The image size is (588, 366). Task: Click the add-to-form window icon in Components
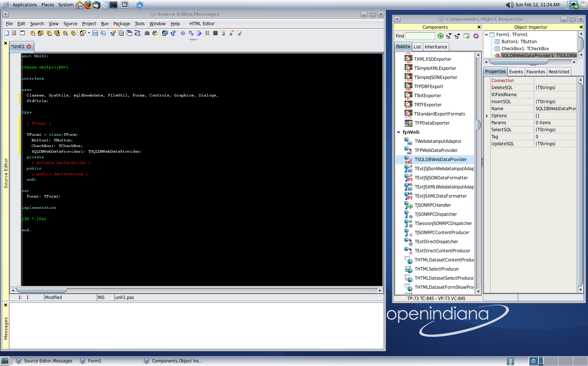click(x=466, y=36)
